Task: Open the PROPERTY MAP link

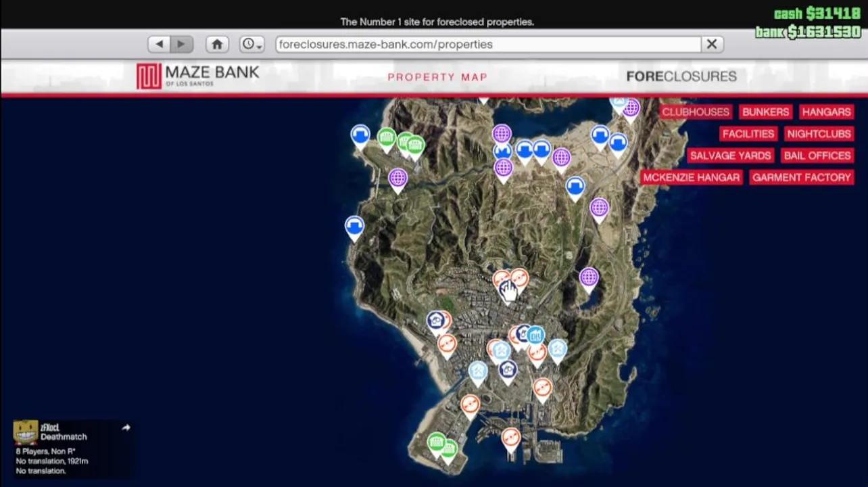Action: 437,77
